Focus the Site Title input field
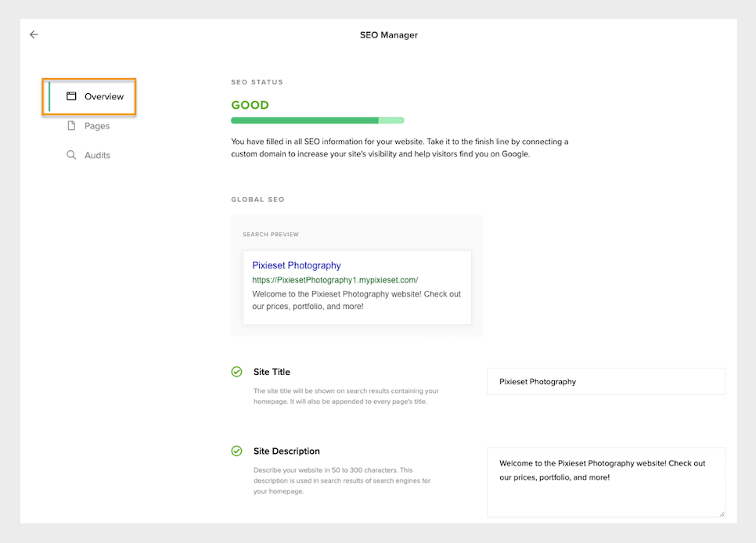 click(606, 382)
